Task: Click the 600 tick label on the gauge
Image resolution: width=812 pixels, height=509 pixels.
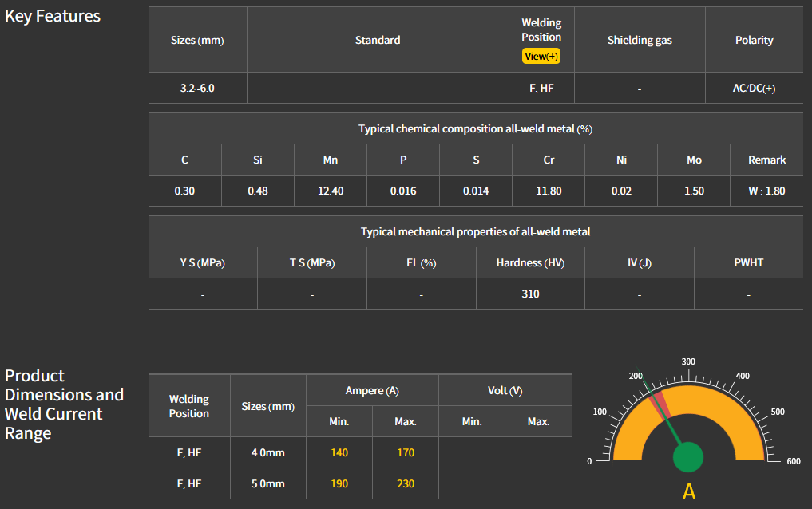Action: click(793, 461)
